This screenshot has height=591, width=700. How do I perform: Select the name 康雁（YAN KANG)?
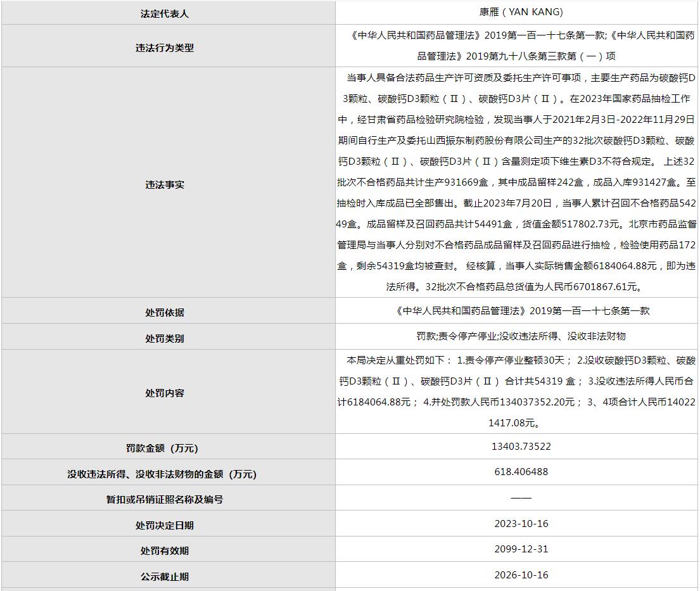[x=521, y=13]
